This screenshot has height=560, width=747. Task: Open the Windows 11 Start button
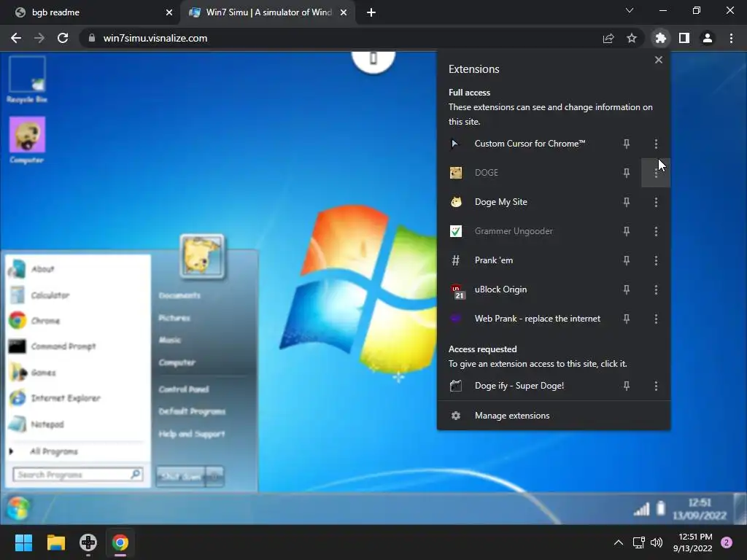[24, 542]
